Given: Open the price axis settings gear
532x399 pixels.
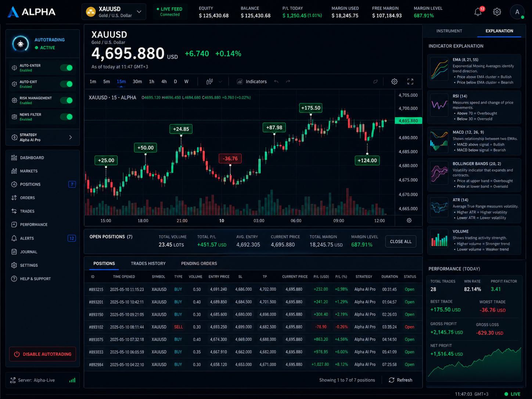Looking at the screenshot, I should pos(409,220).
